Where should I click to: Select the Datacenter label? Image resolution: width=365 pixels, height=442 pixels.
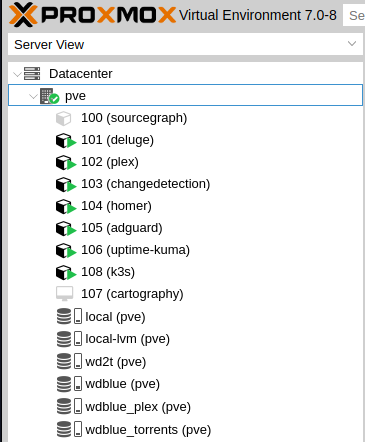[x=81, y=74]
